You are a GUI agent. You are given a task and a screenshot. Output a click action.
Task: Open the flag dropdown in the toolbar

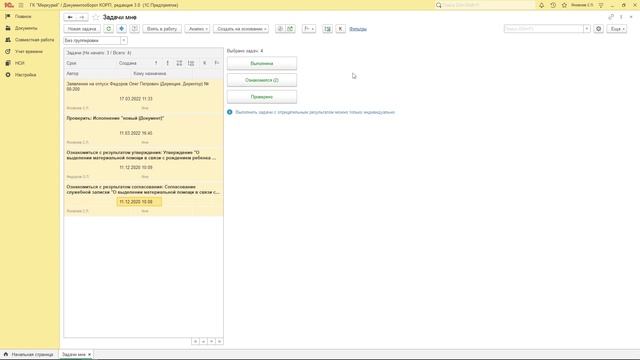[x=309, y=29]
